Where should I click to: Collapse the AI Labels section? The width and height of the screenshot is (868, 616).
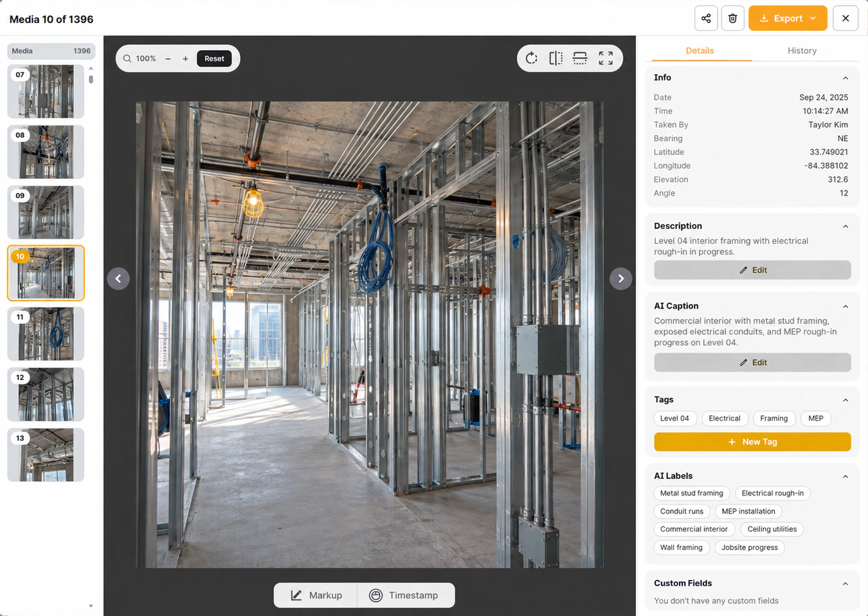845,476
